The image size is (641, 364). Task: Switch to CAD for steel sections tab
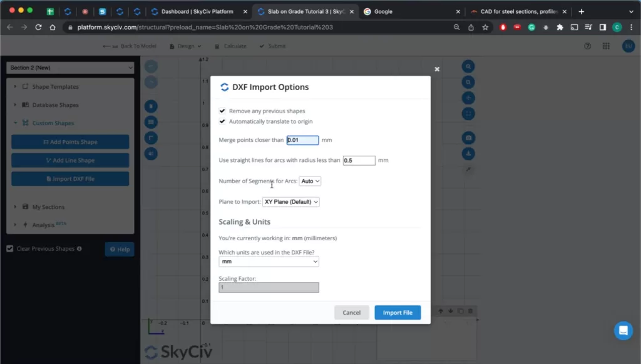click(x=518, y=11)
